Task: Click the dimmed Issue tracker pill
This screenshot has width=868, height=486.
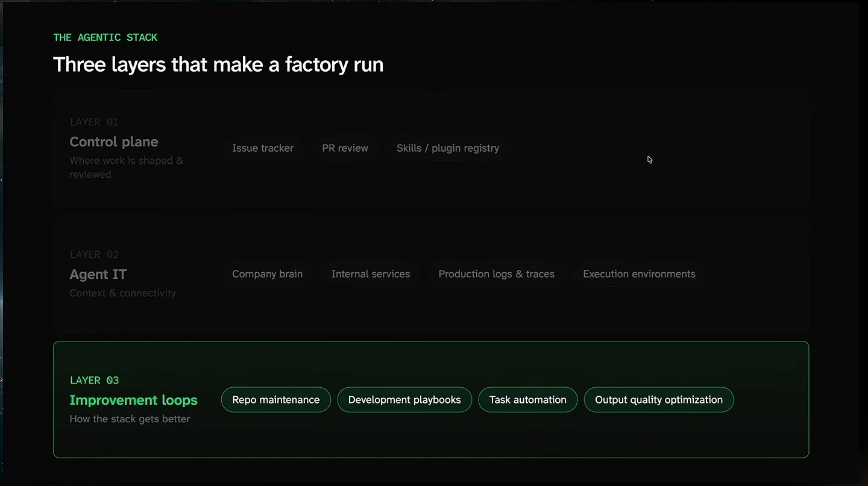Action: [263, 148]
